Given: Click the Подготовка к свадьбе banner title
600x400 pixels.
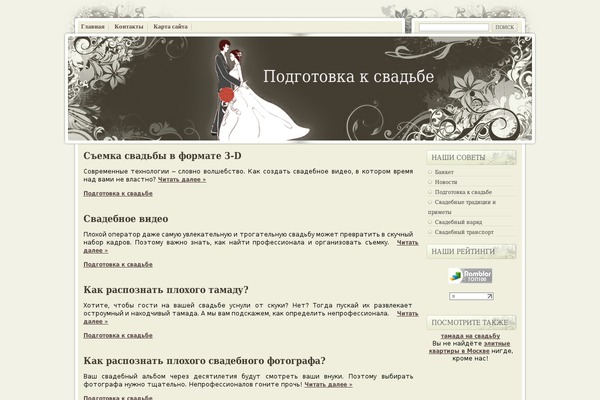Looking at the screenshot, I should 348,76.
